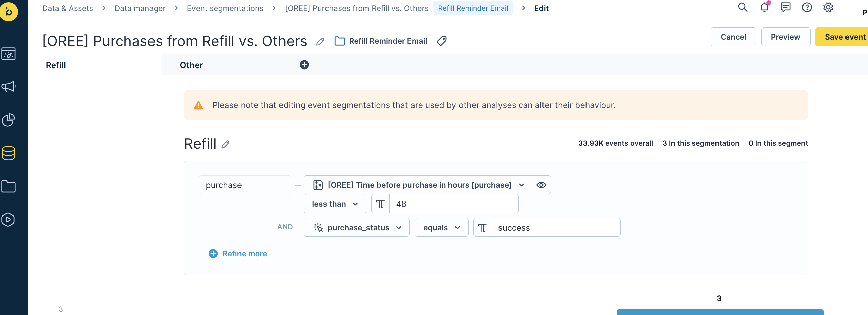The image size is (868, 315).
Task: Go to Data manager breadcrumb
Action: (140, 8)
